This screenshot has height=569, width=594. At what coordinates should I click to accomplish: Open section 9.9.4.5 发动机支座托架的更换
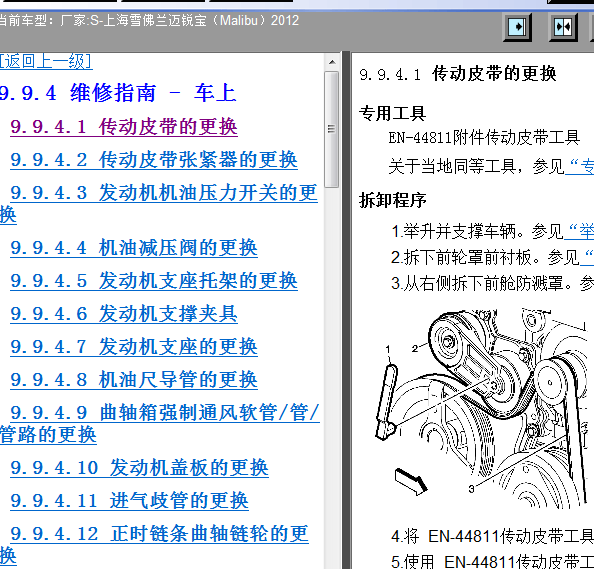click(154, 281)
